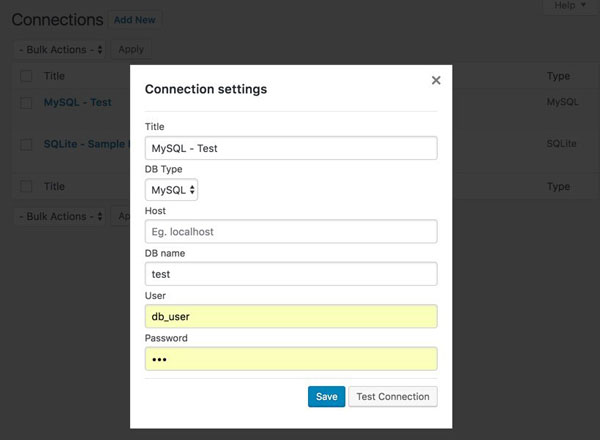Select the DB name field containing test

(291, 274)
